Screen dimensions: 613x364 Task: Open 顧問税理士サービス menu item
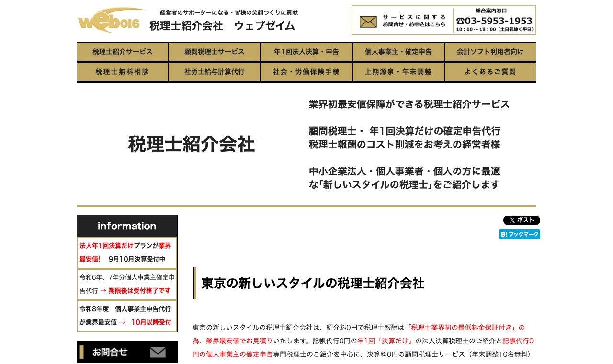point(215,52)
